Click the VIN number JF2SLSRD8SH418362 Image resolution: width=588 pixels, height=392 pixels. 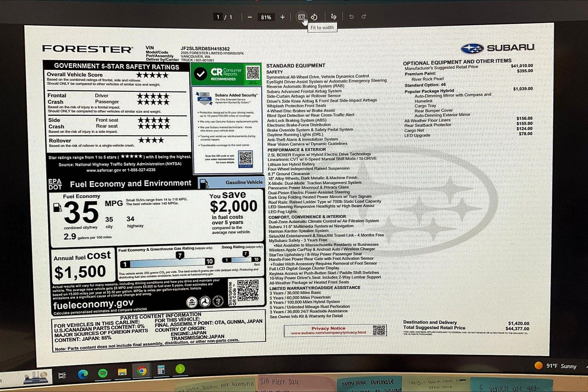click(205, 49)
